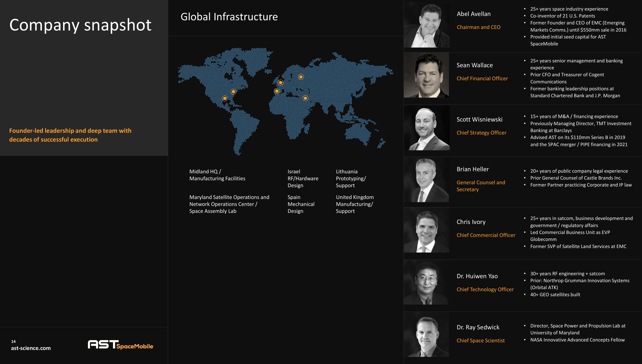
Task: Click the name Chris Ivory
Action: 471,222
